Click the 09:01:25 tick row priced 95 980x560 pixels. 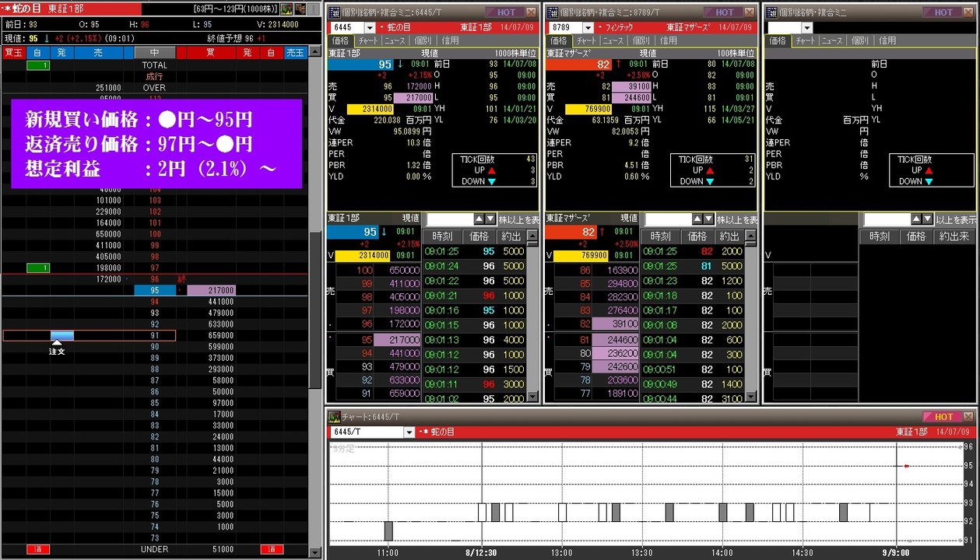tap(474, 251)
